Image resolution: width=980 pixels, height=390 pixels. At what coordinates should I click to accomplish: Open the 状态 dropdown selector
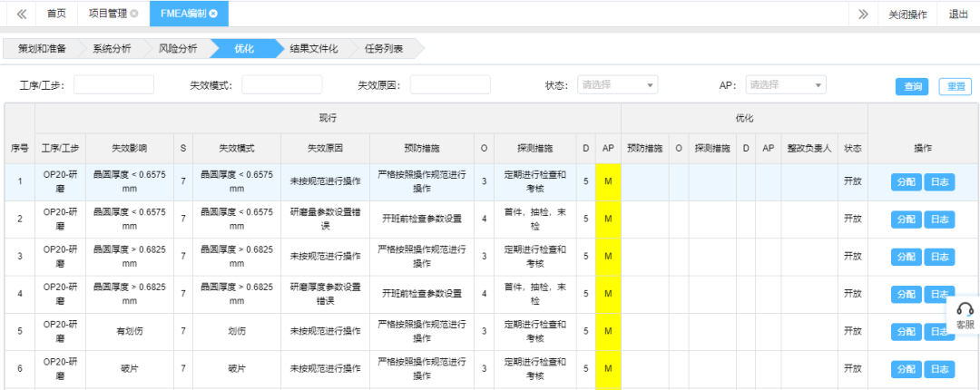point(617,84)
